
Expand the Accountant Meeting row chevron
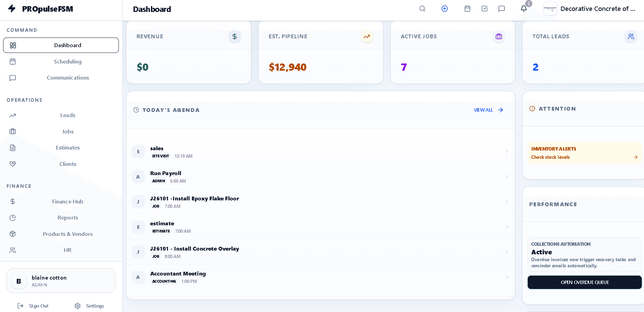pos(506,277)
